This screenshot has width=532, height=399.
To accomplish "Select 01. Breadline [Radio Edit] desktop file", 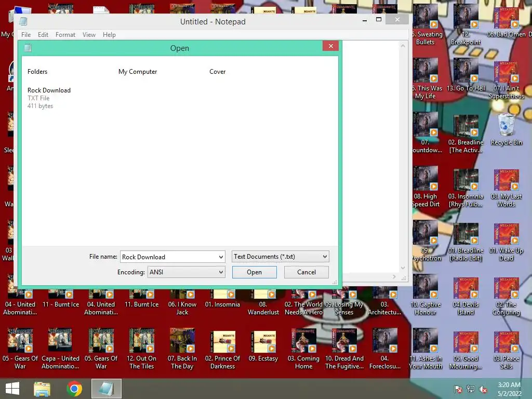I will [465, 242].
